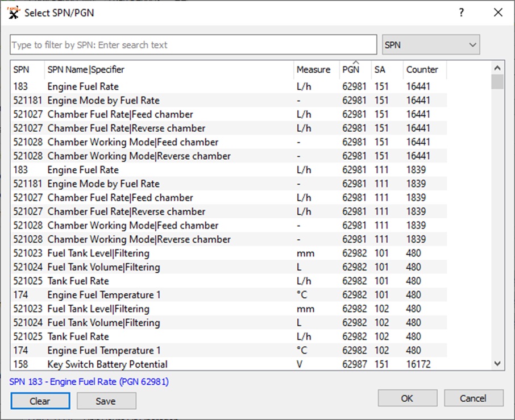Select Key Switch Battery Potential row

coord(229,364)
